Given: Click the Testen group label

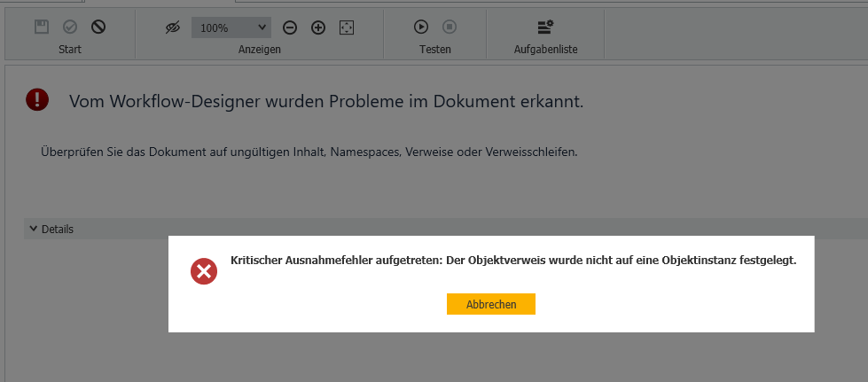Looking at the screenshot, I should pyautogui.click(x=435, y=50).
